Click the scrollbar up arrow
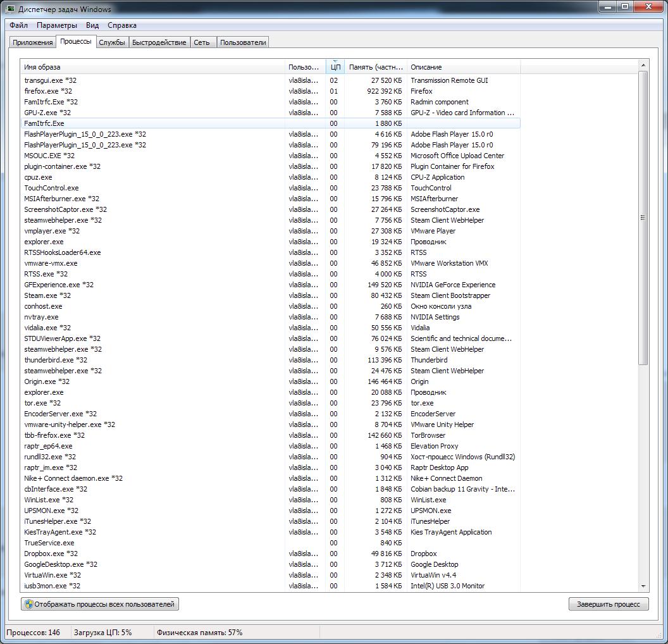The width and height of the screenshot is (668, 644). [643, 65]
